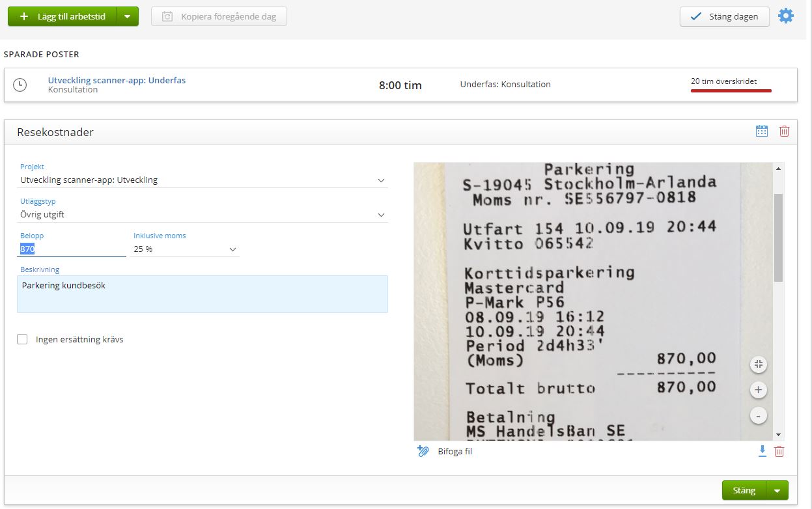Viewport: 812px width, 509px height.
Task: Open the dropdown arrow next to Stäng
Action: (x=777, y=490)
